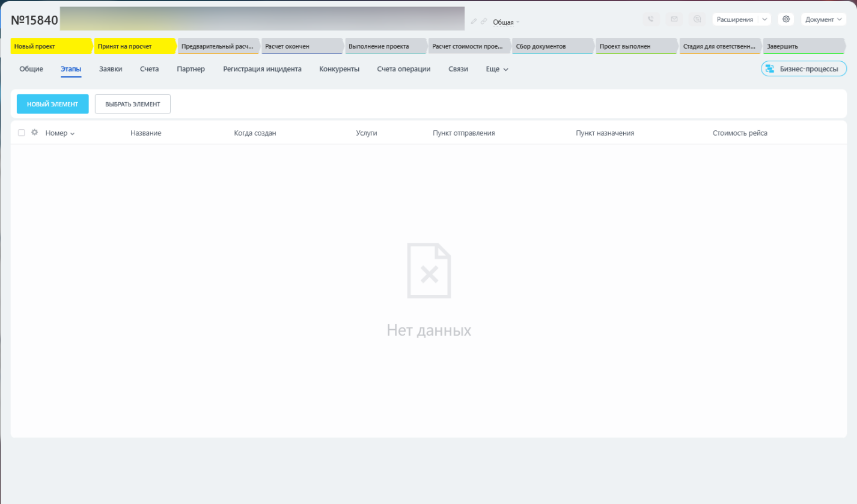The width and height of the screenshot is (857, 504).
Task: Move to the Выполнение проекта stage
Action: [x=386, y=46]
